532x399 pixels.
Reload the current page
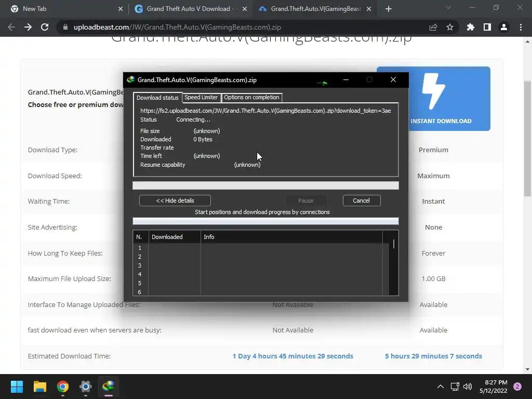(45, 27)
